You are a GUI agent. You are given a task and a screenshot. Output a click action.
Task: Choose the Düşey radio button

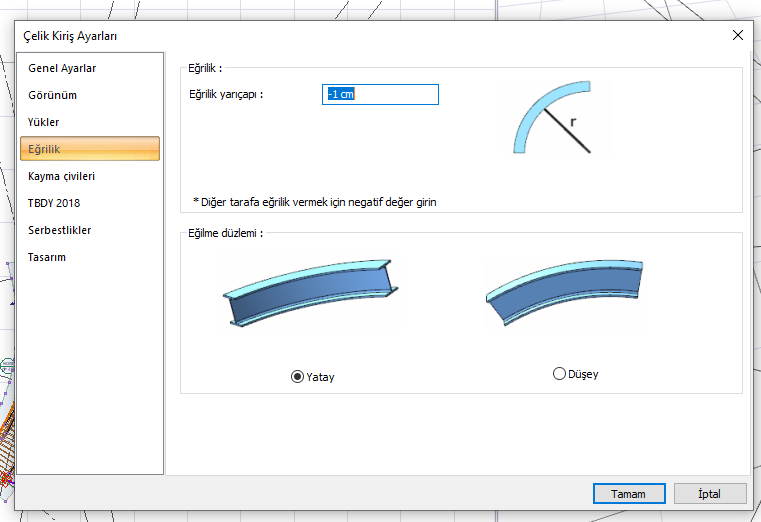point(559,374)
